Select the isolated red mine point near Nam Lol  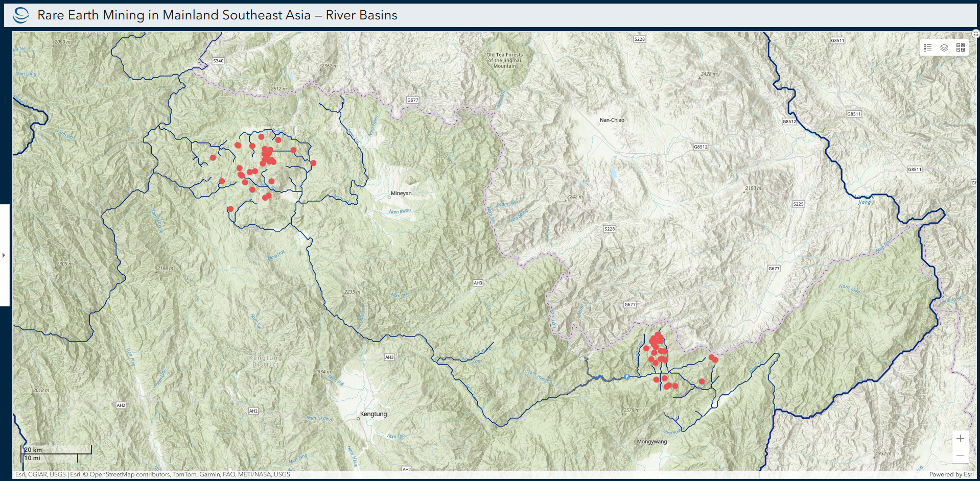click(x=702, y=381)
